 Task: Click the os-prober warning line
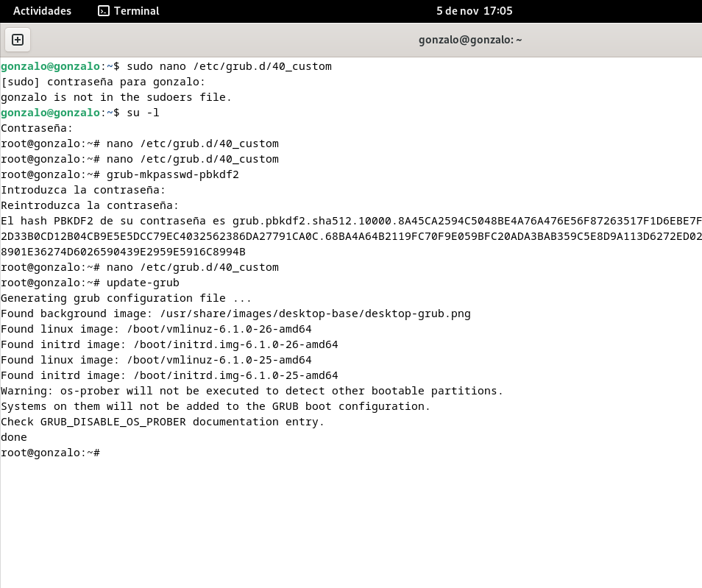click(x=250, y=391)
